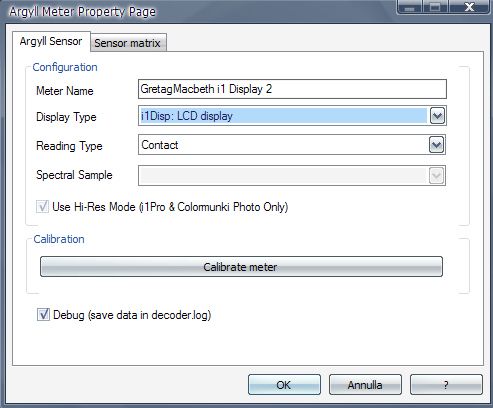Viewport: 493px width, 408px height.
Task: Click the disabled Spectral Sample dropdown arrow
Action: pos(436,175)
